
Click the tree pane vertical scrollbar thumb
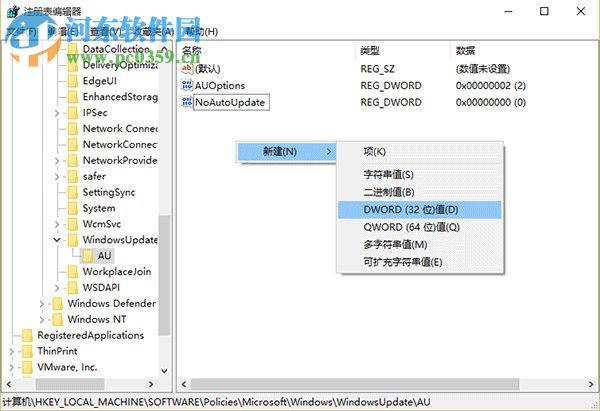pyautogui.click(x=165, y=276)
